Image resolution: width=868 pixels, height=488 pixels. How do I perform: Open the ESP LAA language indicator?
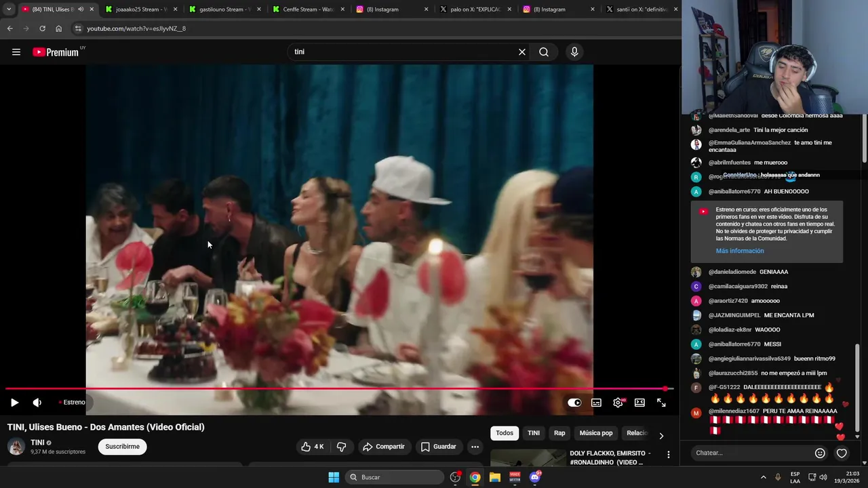(795, 477)
